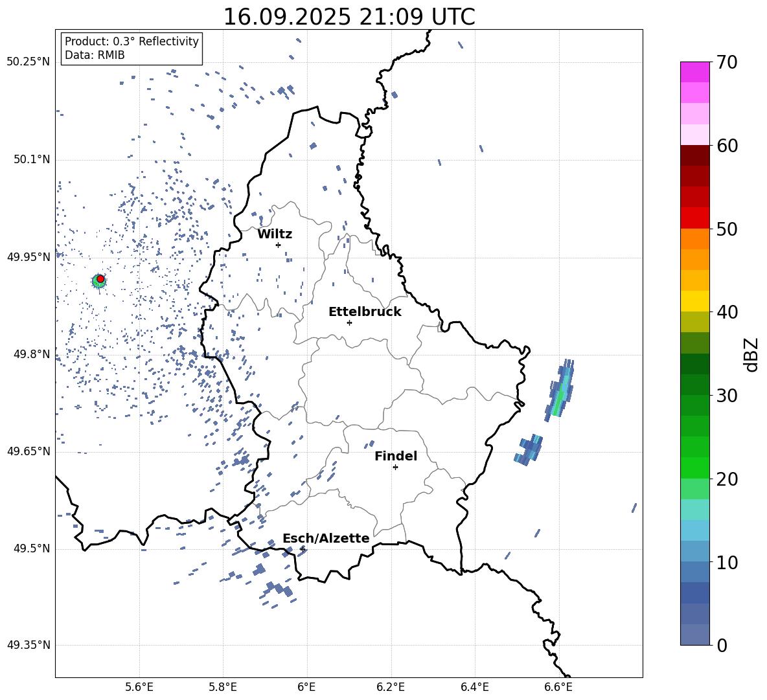The width and height of the screenshot is (767, 700).
Task: Pick the magenta swatch at colorbar top
Action: [694, 72]
